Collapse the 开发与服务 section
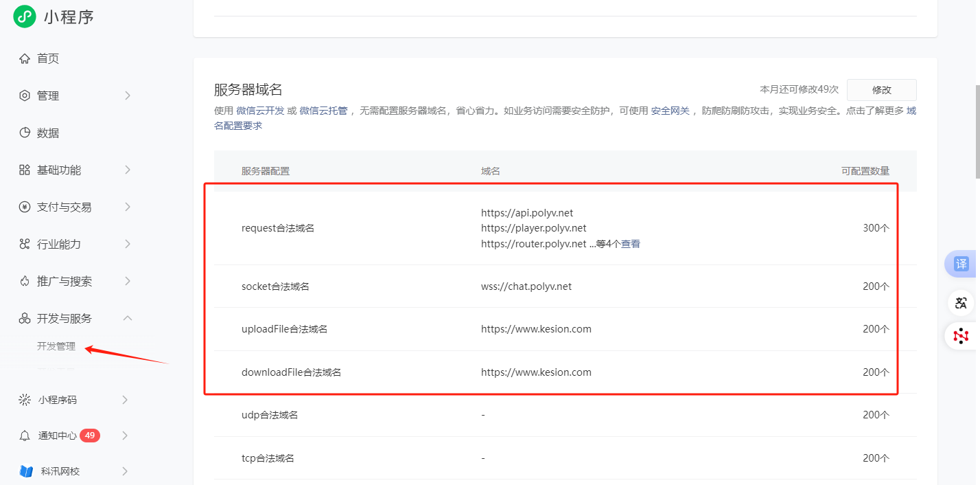 pyautogui.click(x=127, y=318)
